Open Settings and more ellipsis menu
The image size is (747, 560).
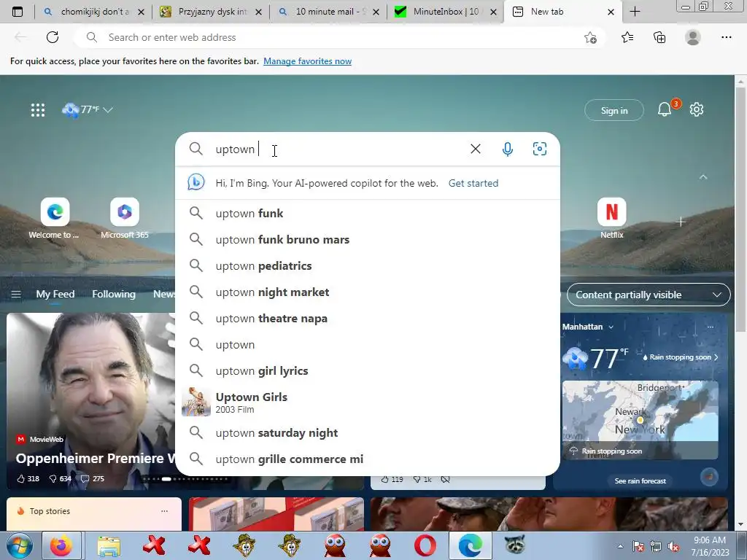(726, 37)
